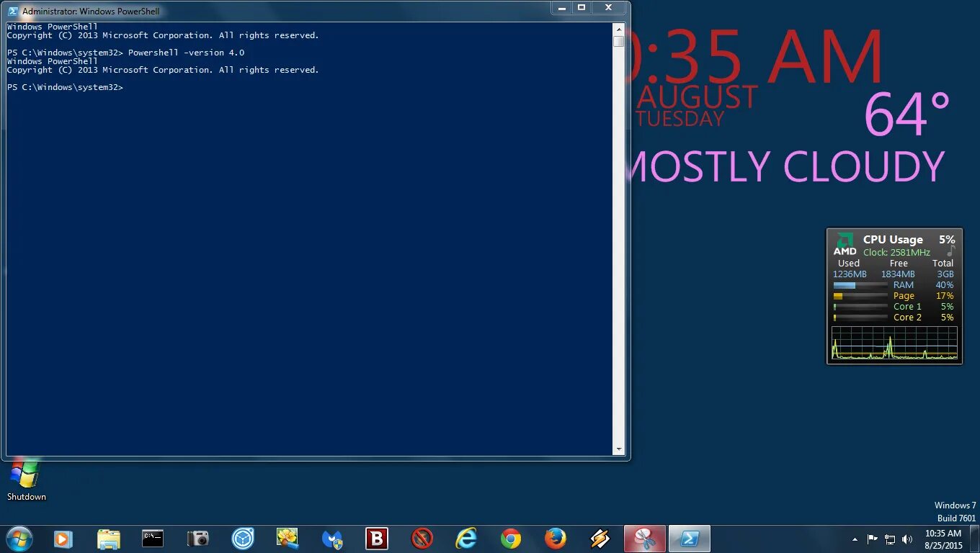
Task: Open the network icon in system tray
Action: click(890, 539)
